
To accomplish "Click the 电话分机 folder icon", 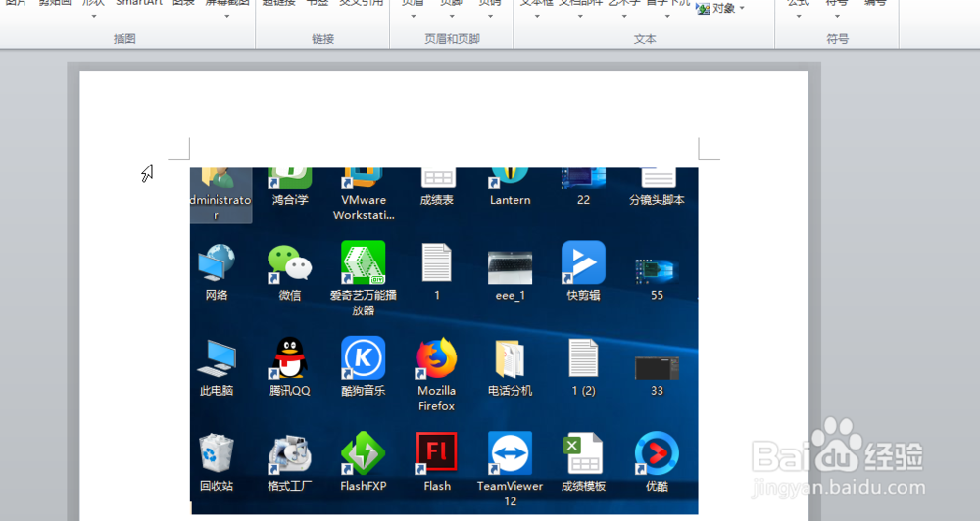I will click(510, 358).
